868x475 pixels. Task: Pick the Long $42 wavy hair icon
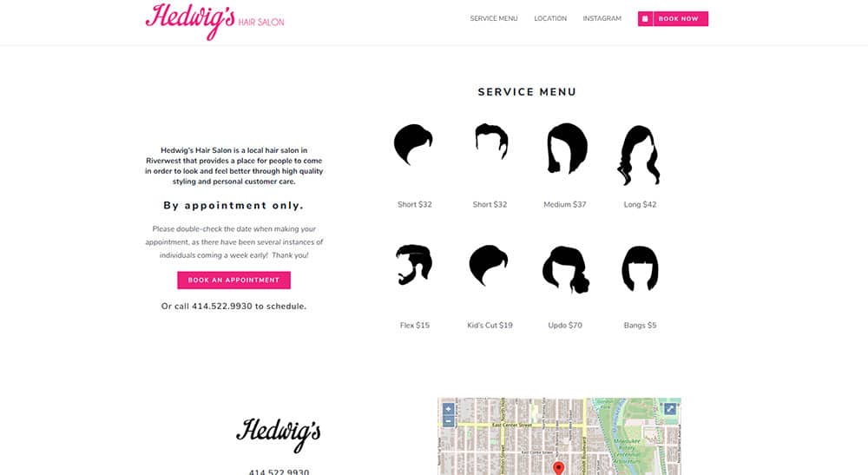coord(639,155)
